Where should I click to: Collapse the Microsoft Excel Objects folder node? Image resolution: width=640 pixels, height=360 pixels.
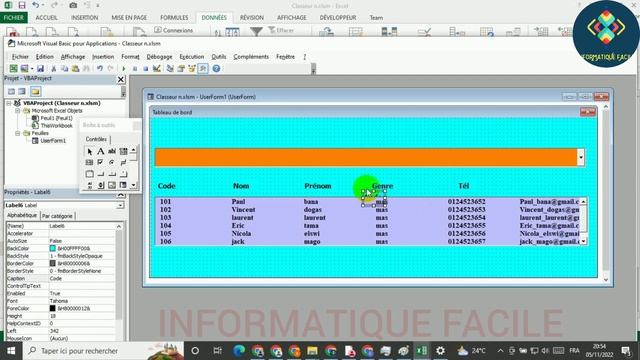(18, 111)
